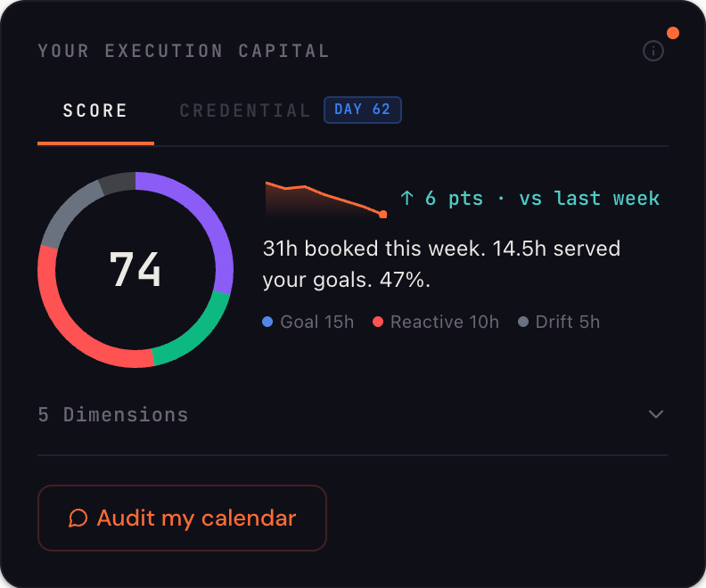This screenshot has width=706, height=588.
Task: Click the orange notification dot
Action: (x=673, y=33)
